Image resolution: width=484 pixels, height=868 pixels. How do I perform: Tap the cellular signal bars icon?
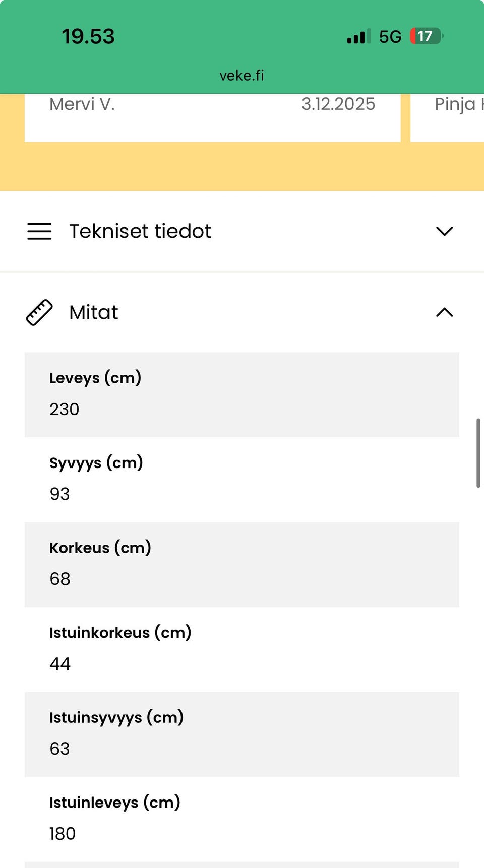(x=358, y=37)
